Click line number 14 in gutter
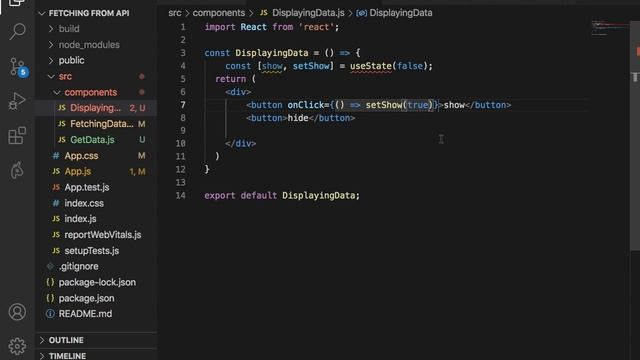Image resolution: width=640 pixels, height=360 pixels. [181, 196]
